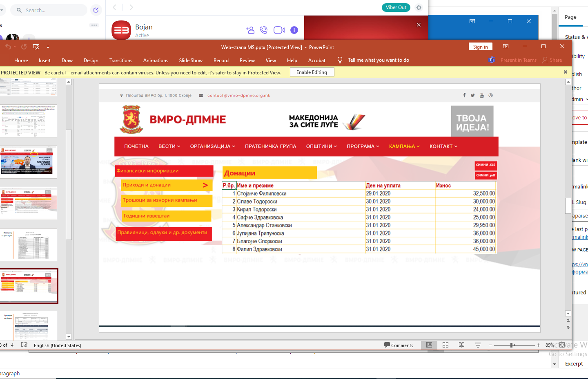Open the Design ribbon tab
The image size is (588, 379).
(x=91, y=61)
